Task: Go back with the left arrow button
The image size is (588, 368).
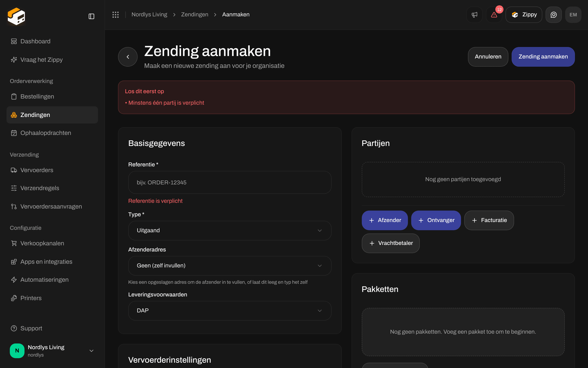Action: [128, 57]
